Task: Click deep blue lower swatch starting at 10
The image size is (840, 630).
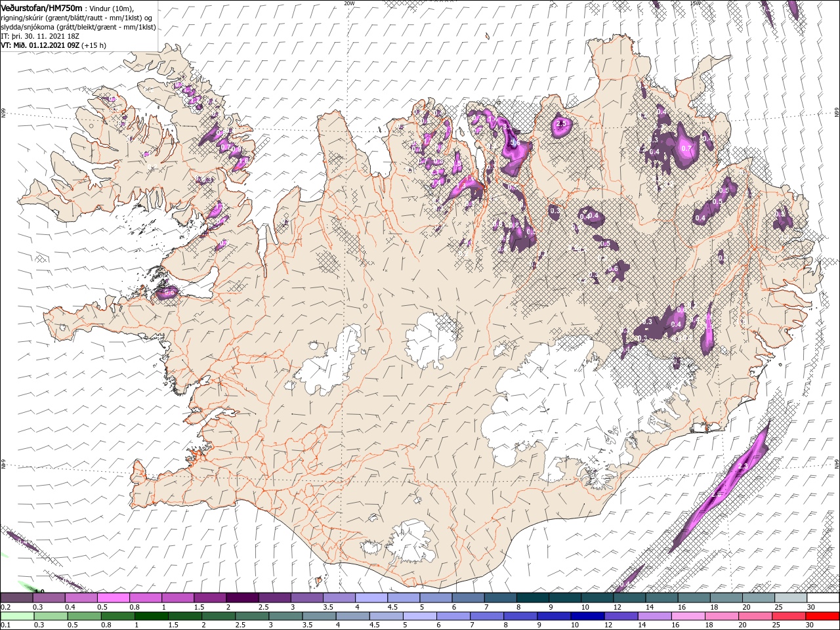Action: pyautogui.click(x=588, y=616)
